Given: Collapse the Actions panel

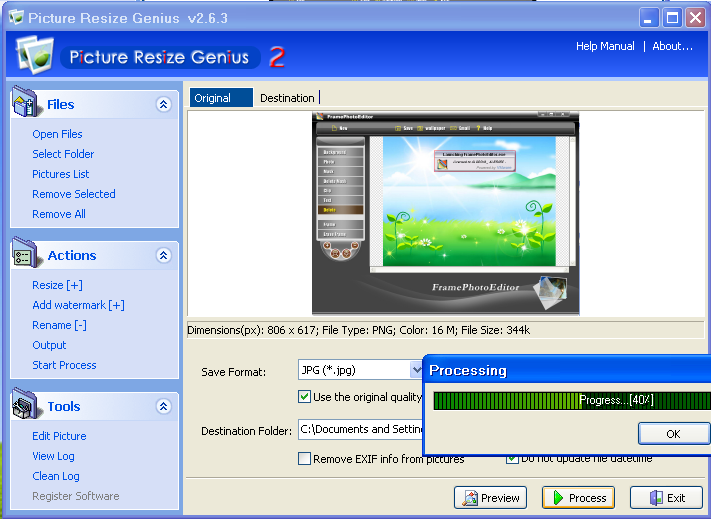Looking at the screenshot, I should tap(164, 256).
